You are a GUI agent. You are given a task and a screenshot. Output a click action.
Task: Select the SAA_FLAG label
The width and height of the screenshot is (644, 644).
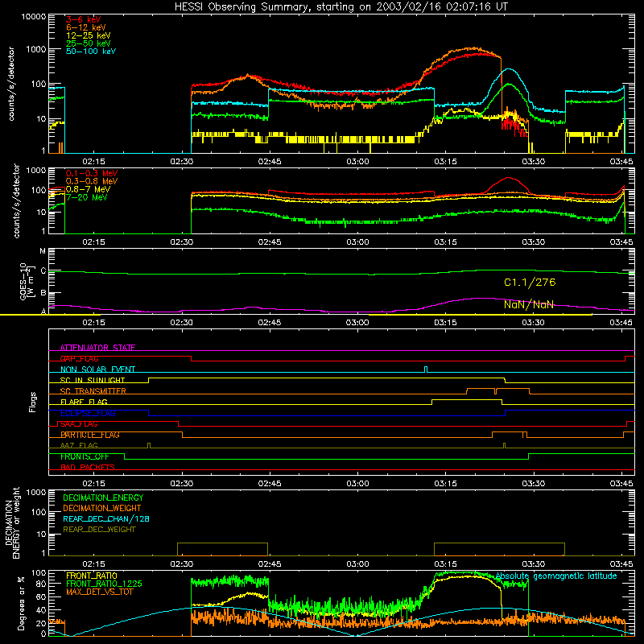(79, 424)
